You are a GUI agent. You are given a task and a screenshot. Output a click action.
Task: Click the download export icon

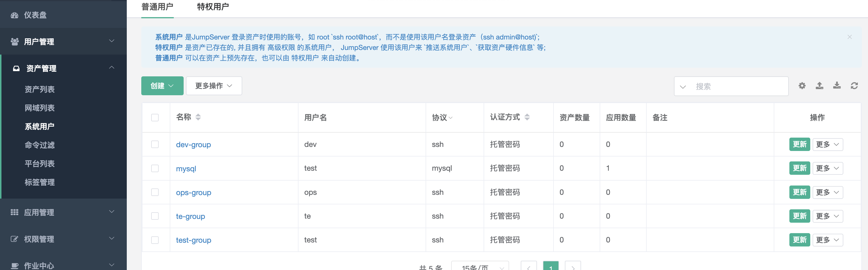click(x=837, y=86)
